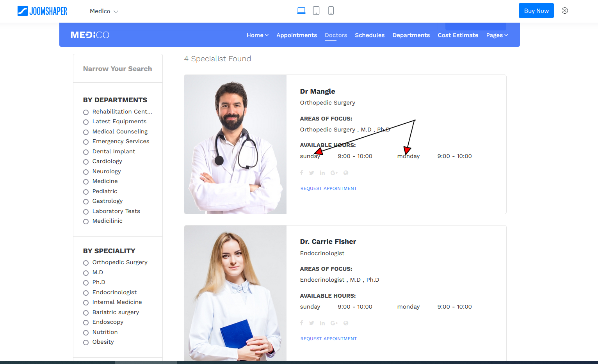This screenshot has width=598, height=364.
Task: Open the Departments menu item
Action: (x=411, y=35)
